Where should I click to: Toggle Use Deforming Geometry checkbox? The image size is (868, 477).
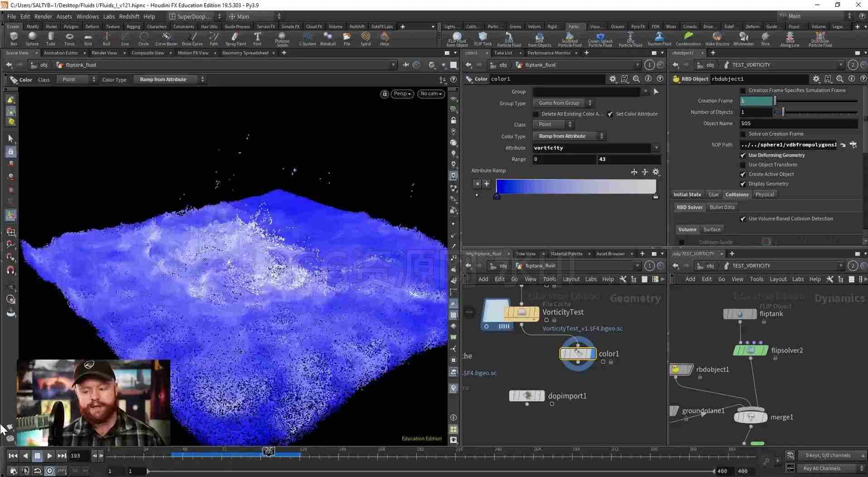pos(743,156)
